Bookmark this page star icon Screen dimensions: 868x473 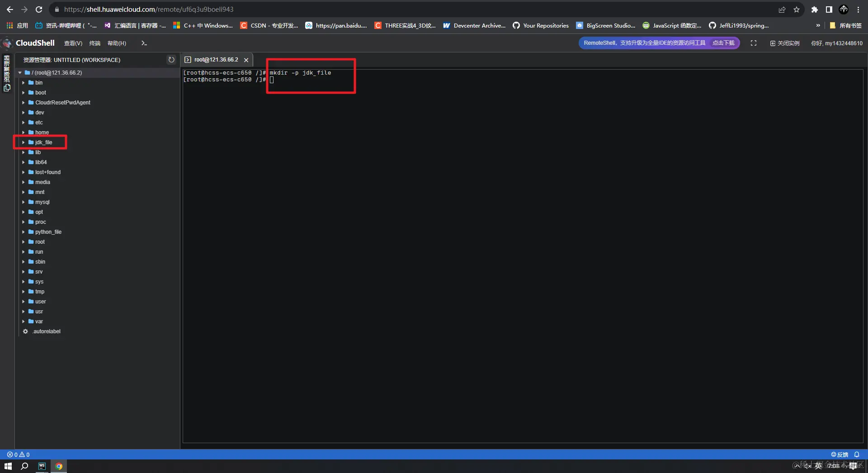pyautogui.click(x=797, y=9)
